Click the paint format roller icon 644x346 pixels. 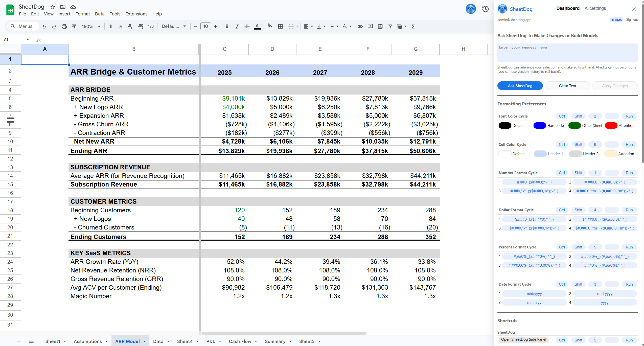coord(74,26)
